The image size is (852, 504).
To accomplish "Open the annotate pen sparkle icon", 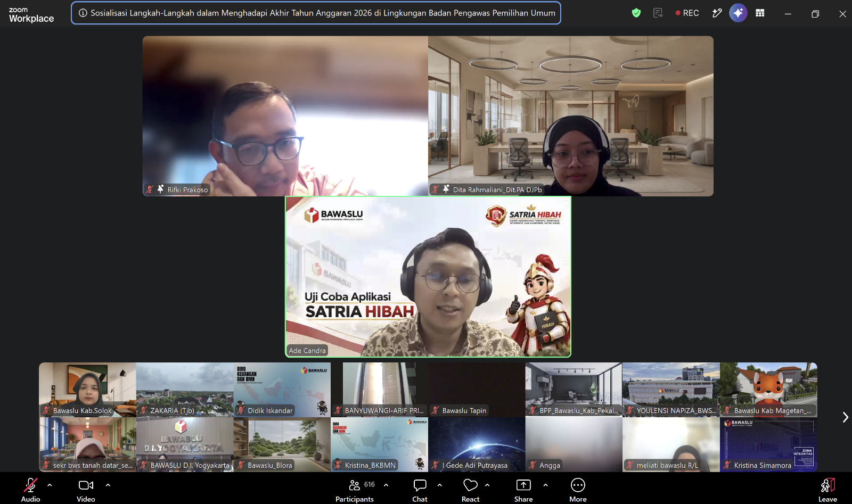I will pyautogui.click(x=717, y=13).
